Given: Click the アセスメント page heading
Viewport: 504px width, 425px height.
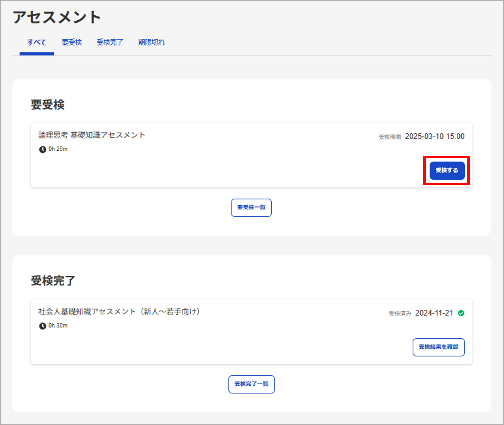Looking at the screenshot, I should tap(57, 17).
